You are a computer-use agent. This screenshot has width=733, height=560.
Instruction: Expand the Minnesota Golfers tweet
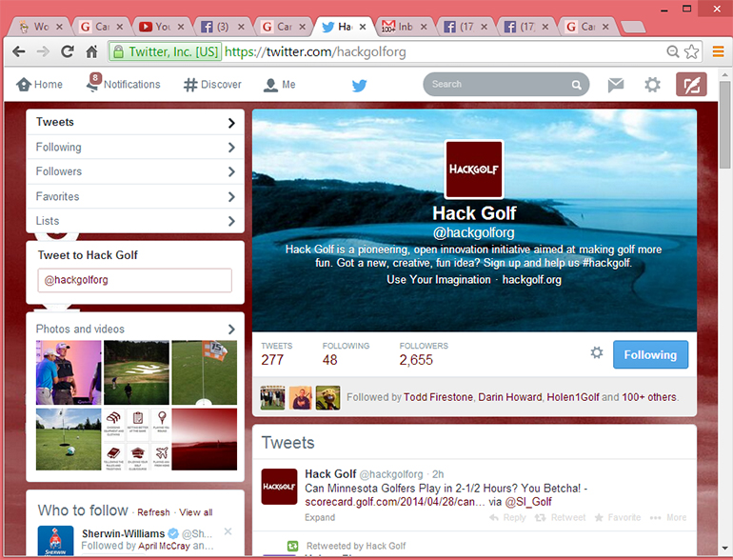click(x=320, y=517)
